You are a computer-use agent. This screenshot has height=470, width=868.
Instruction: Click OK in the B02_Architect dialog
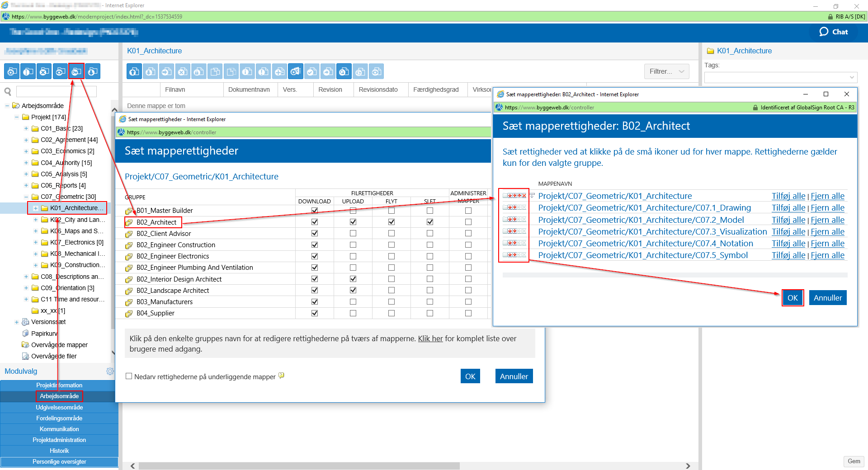click(x=793, y=298)
